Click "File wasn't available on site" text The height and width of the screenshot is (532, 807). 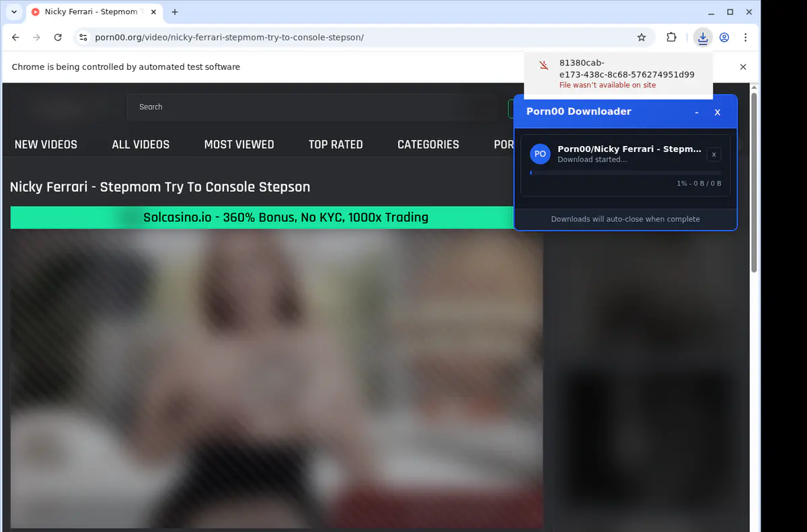tap(607, 85)
